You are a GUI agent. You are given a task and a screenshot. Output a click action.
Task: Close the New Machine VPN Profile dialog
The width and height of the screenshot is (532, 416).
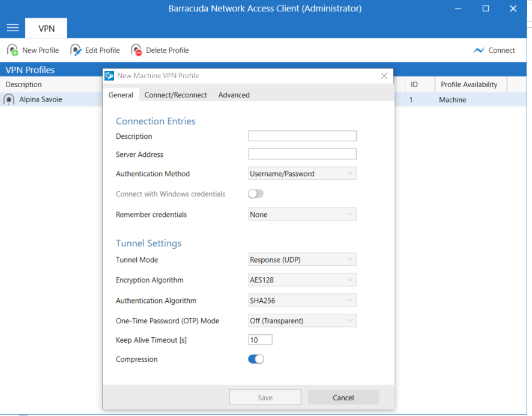click(x=384, y=76)
